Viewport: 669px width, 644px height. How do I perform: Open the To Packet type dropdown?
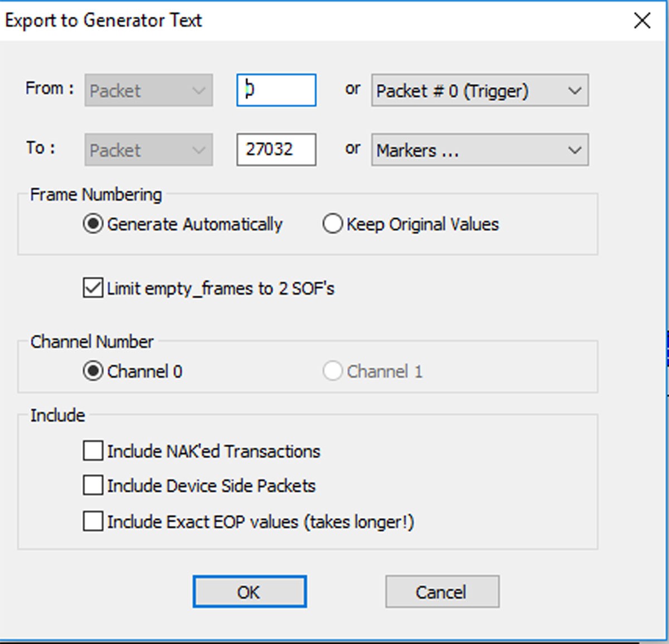coord(148,149)
